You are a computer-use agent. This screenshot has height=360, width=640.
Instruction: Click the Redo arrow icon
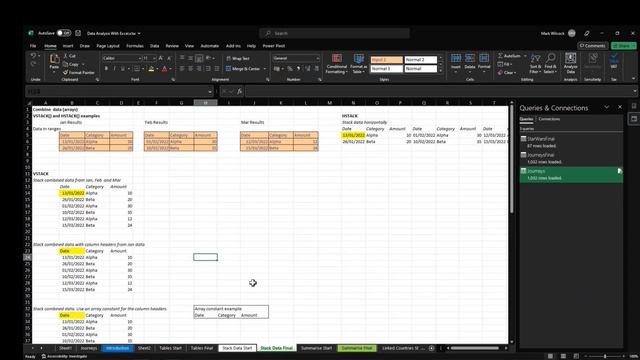(33, 64)
